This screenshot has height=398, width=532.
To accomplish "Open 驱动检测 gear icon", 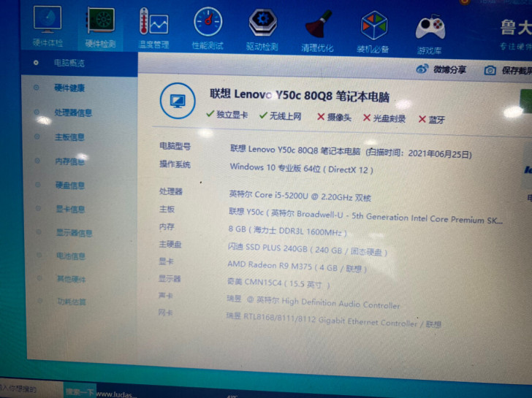I will (262, 31).
